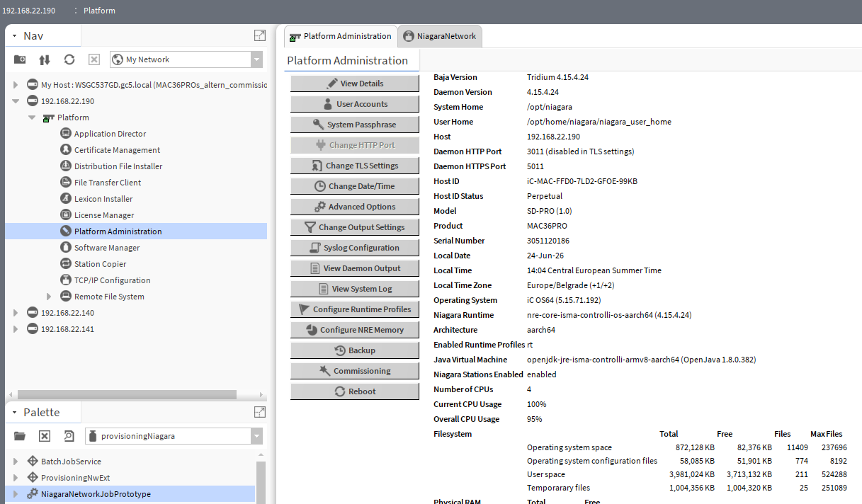Click the View Details button

tap(355, 84)
